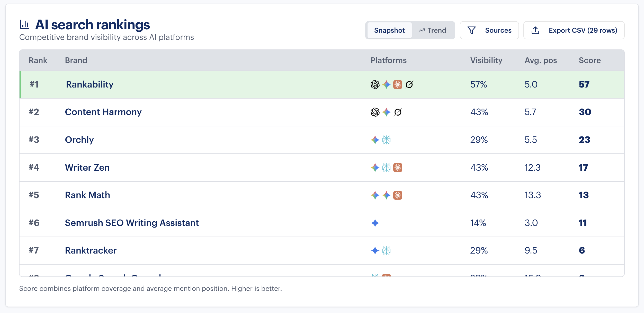Viewport: 644px width, 313px height.
Task: Sort by the Score column header
Action: click(590, 60)
